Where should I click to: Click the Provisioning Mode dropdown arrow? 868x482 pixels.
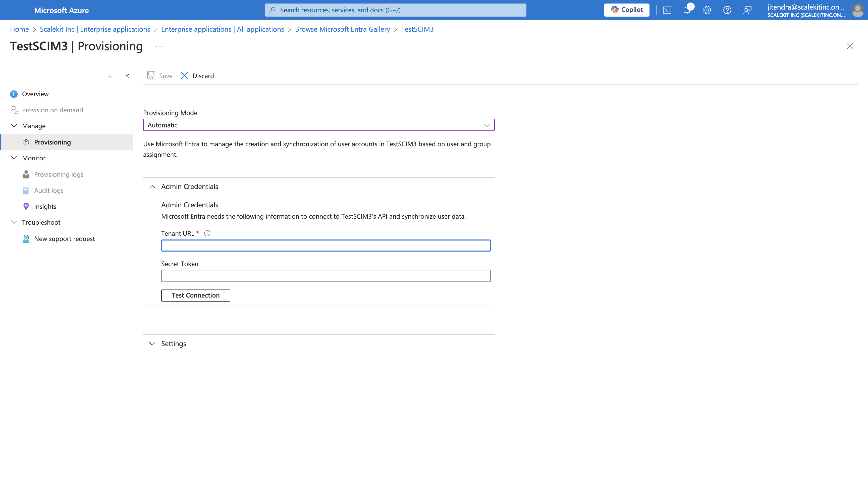486,125
